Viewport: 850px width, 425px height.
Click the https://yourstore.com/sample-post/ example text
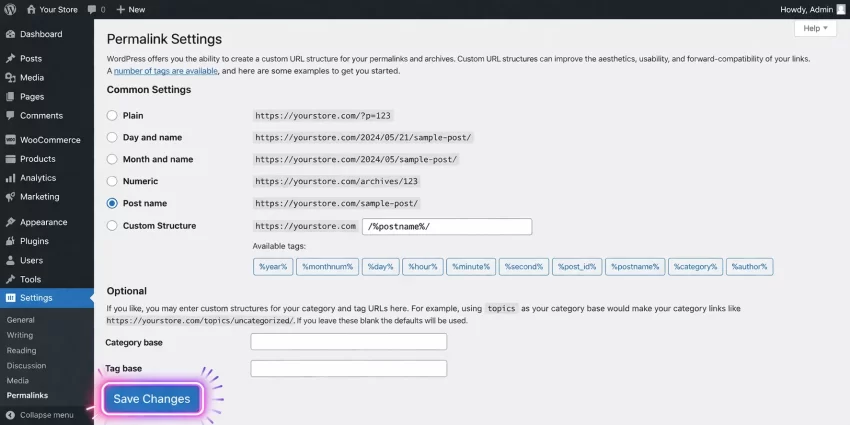(x=337, y=203)
